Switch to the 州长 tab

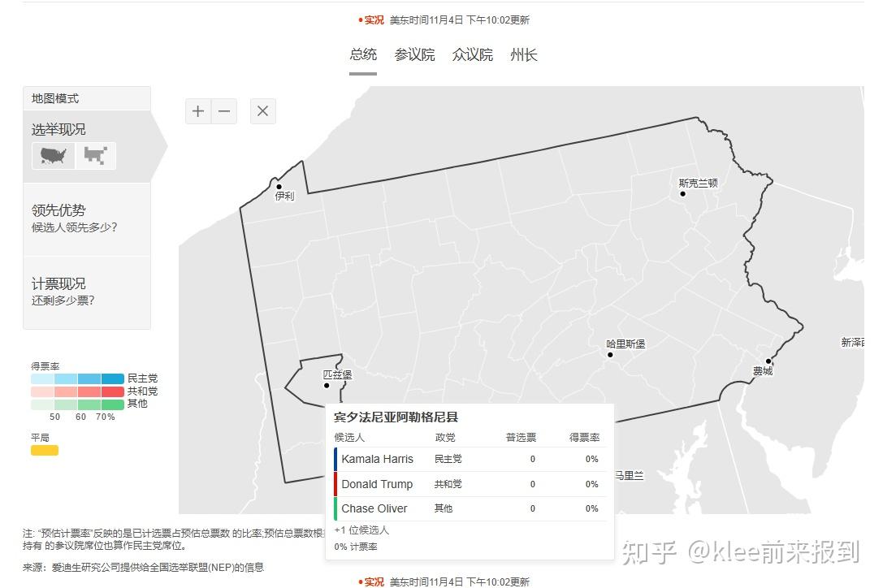[524, 54]
